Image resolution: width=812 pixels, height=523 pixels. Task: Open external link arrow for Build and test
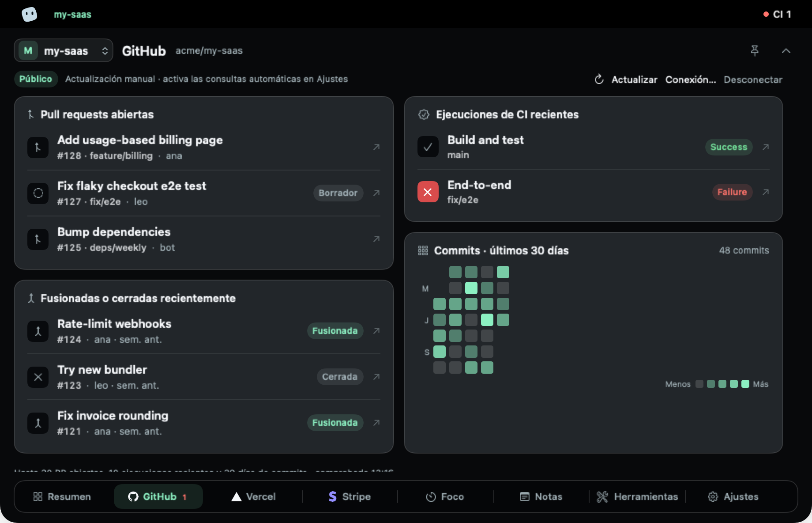tap(766, 147)
